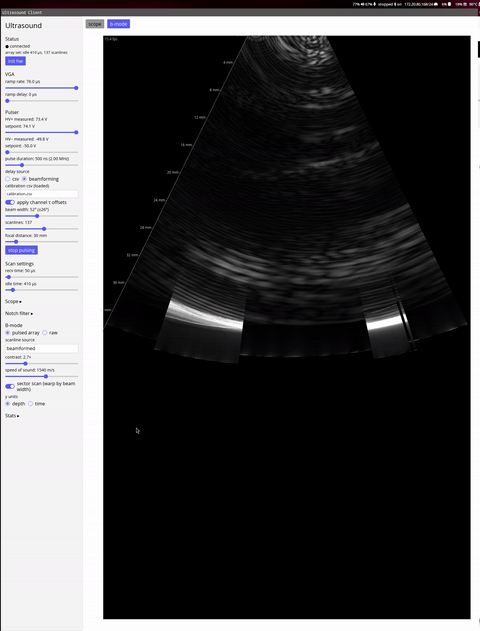Select time as y units
The height and width of the screenshot is (631, 480).
pyautogui.click(x=30, y=404)
